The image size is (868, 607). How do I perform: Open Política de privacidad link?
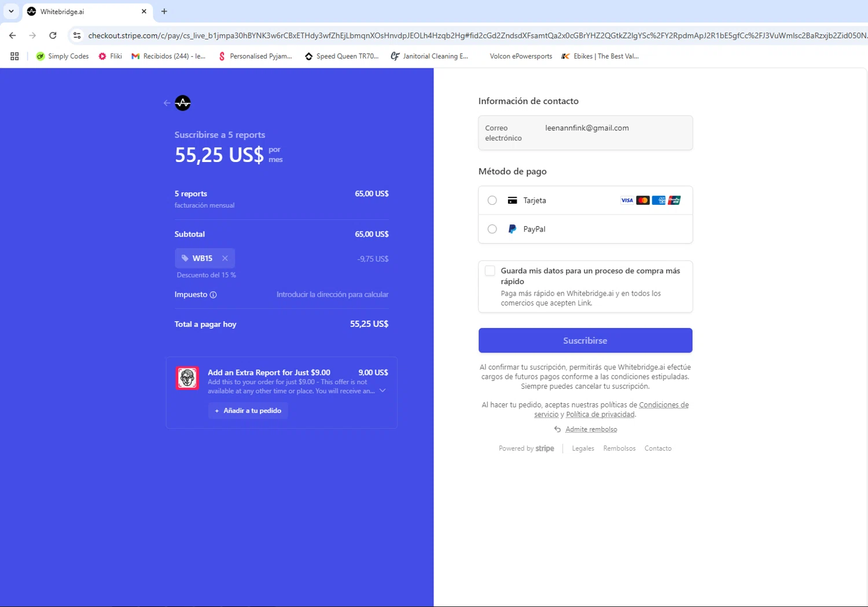pyautogui.click(x=600, y=414)
